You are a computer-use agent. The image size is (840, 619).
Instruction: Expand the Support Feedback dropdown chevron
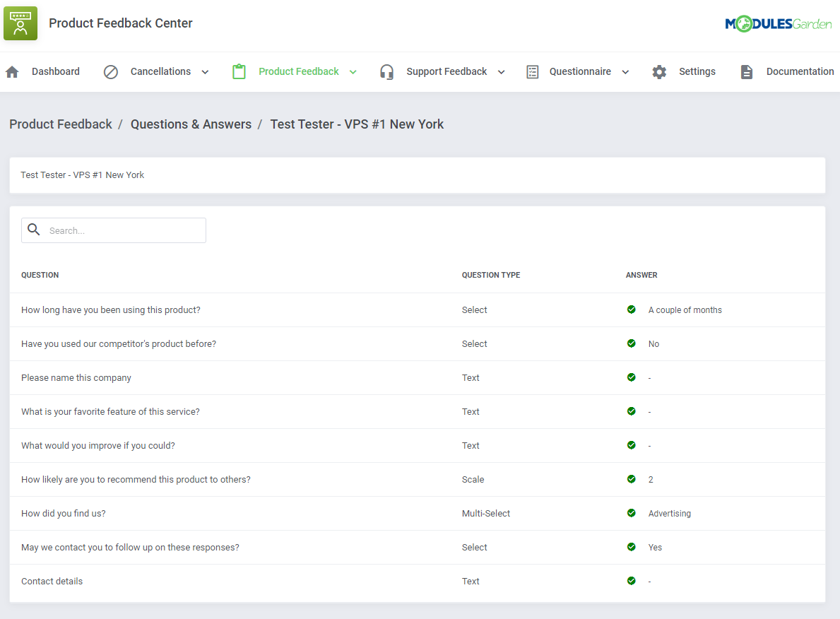(502, 72)
